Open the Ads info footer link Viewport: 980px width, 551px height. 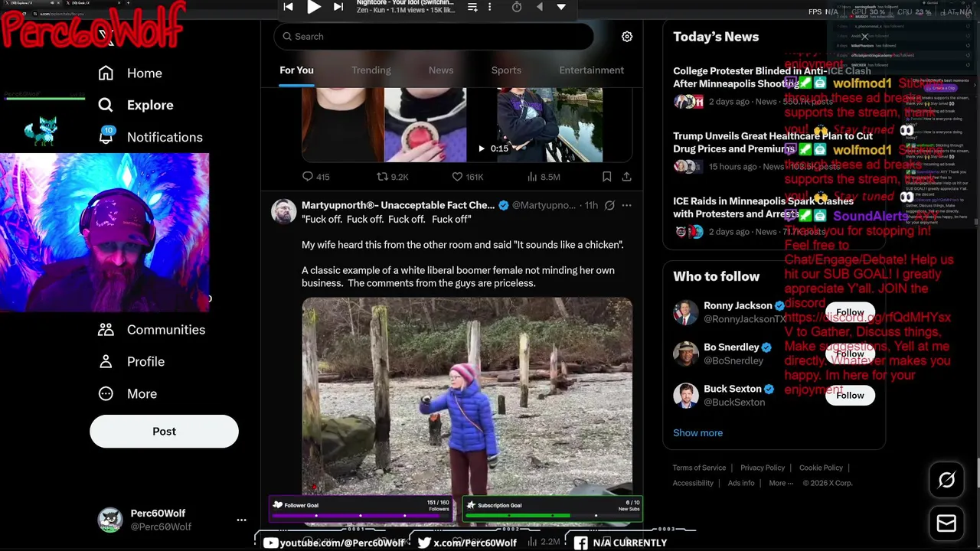741,483
